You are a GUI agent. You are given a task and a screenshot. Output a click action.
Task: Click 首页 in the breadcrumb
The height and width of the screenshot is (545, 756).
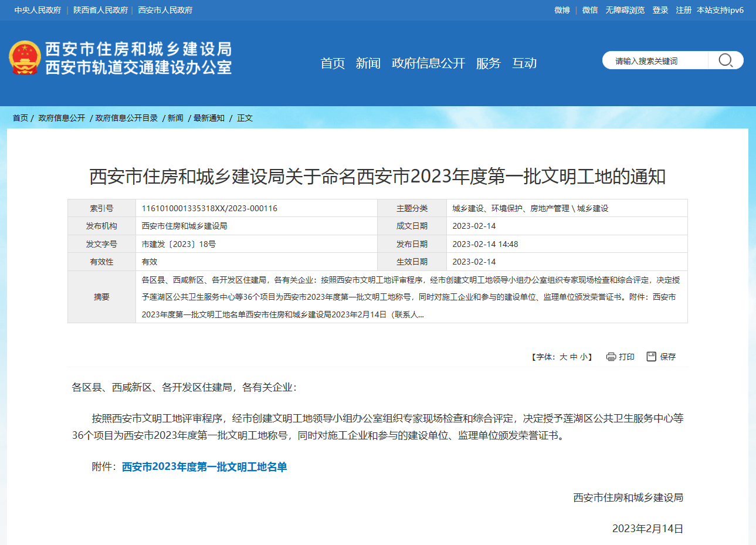click(21, 118)
